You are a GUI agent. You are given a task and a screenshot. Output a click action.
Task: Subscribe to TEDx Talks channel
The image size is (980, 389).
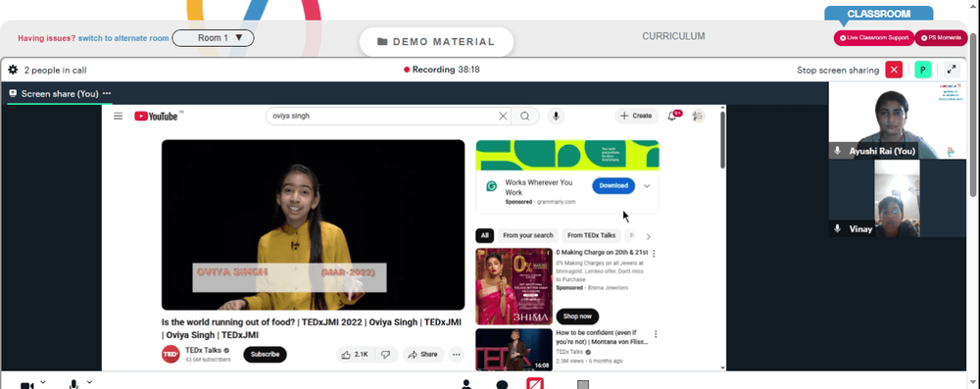265,355
